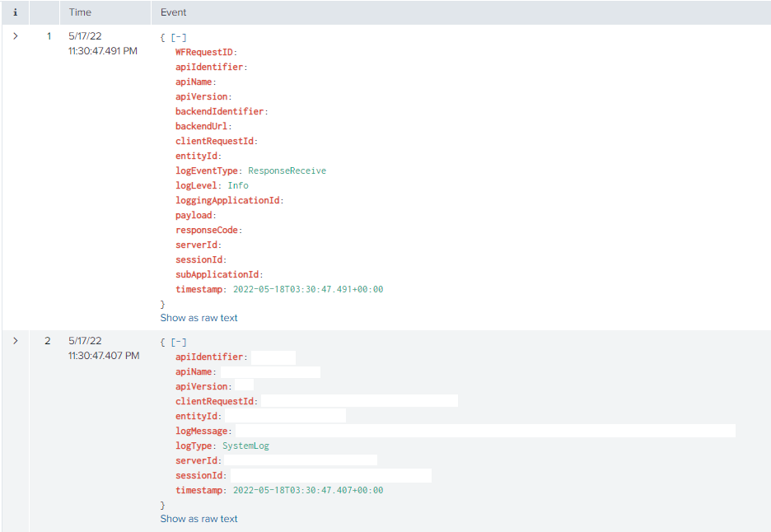Image resolution: width=771 pixels, height=532 pixels.
Task: Click the redacted logMessage value
Action: point(485,432)
